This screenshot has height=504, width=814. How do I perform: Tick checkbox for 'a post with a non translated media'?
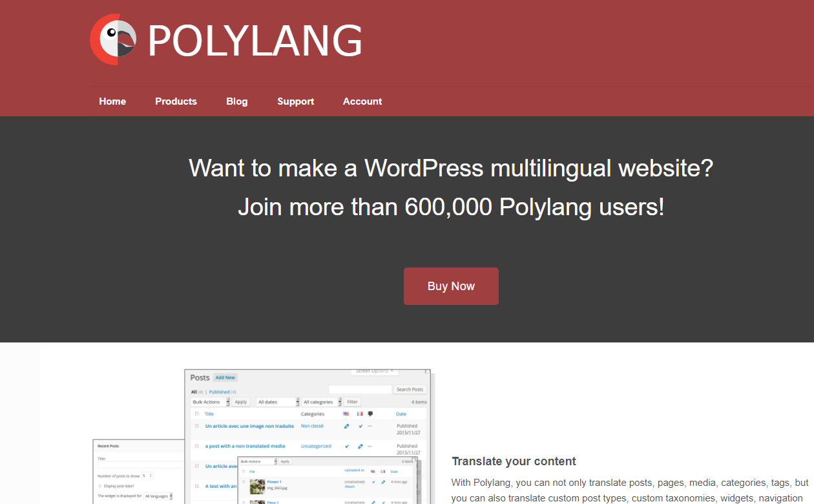pos(197,446)
